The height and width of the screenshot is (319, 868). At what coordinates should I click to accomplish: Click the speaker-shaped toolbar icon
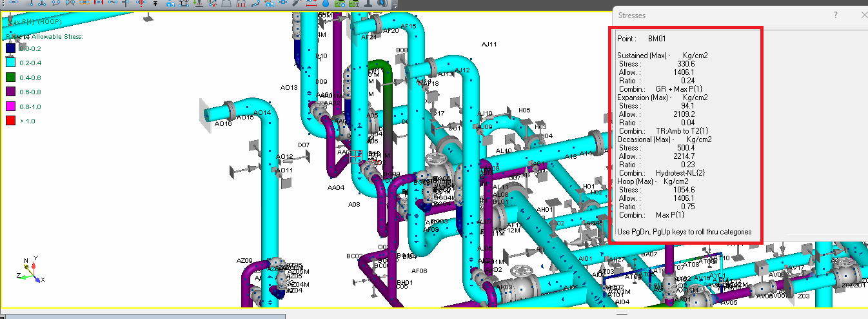click(x=382, y=3)
